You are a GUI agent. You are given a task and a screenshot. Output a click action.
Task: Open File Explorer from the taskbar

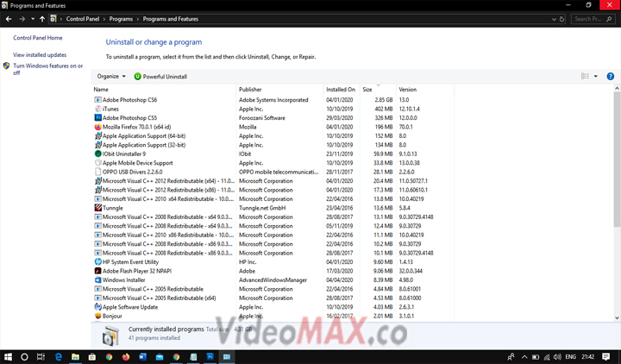pyautogui.click(x=75, y=357)
